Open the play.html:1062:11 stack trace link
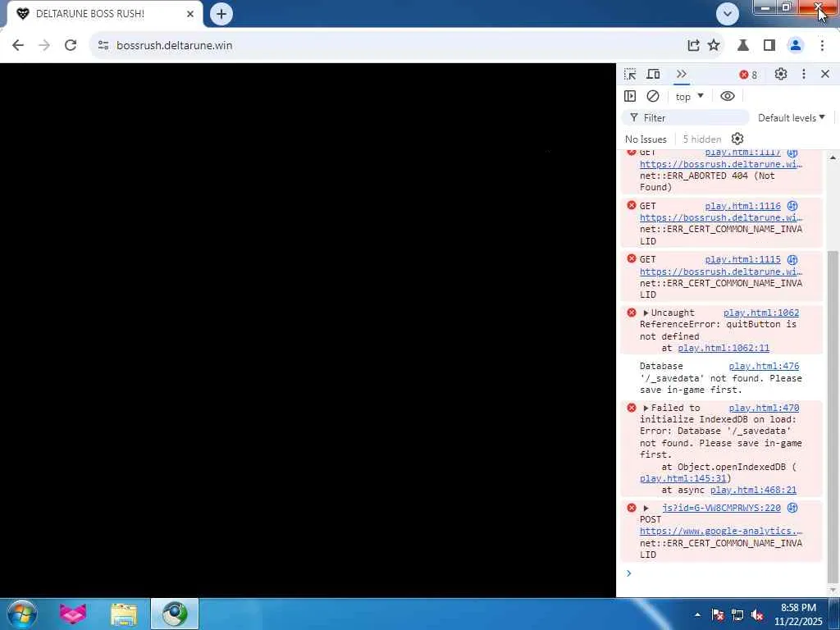Screen dimensions: 840x630 click(x=724, y=348)
